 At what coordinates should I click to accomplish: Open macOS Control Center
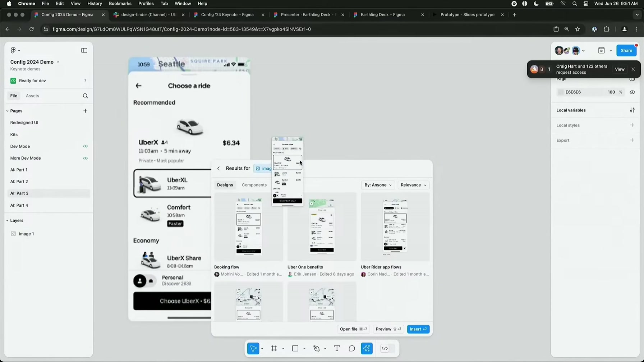(x=586, y=4)
